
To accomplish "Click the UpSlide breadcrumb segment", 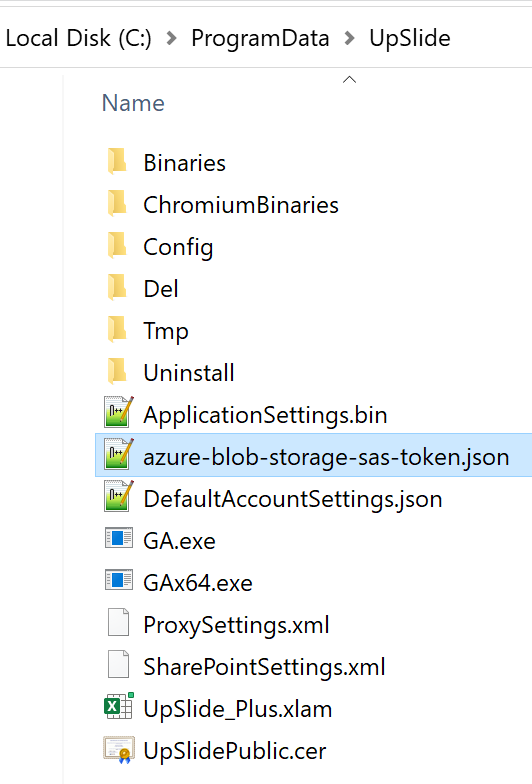I will click(x=410, y=38).
